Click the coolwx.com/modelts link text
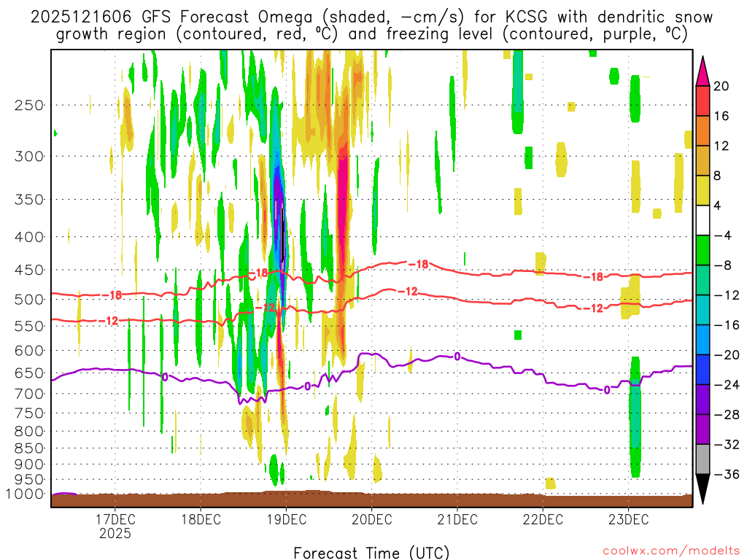Viewport: 747px width, 560px height. click(x=671, y=551)
